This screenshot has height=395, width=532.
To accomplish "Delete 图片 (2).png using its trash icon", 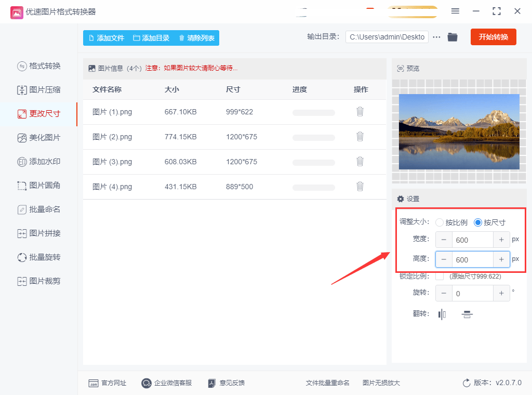I will coord(360,136).
